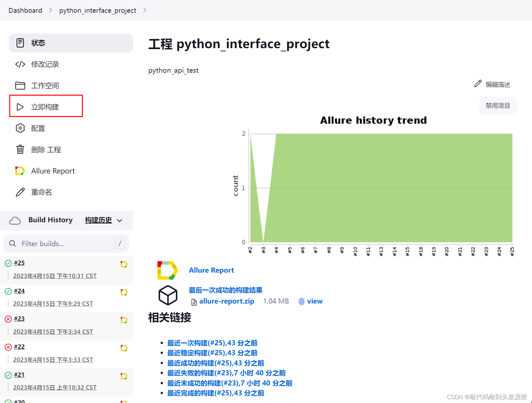Click the code brackets icon for changes
The image size is (532, 403).
(x=20, y=64)
